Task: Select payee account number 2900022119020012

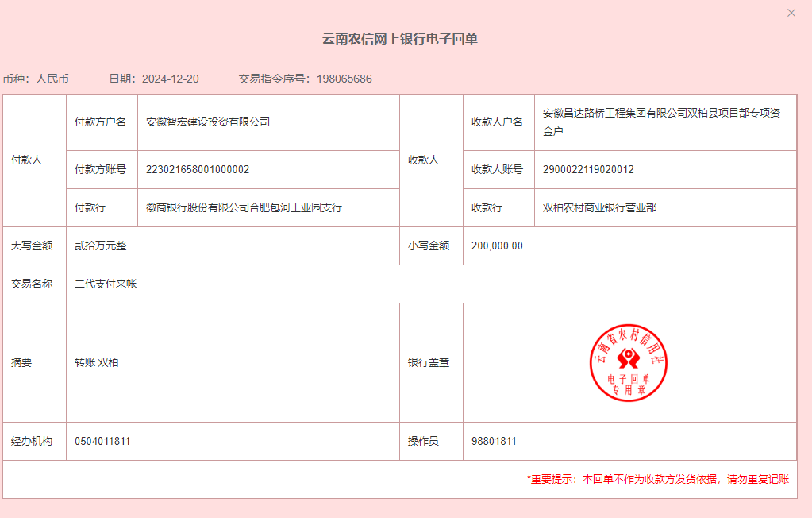Action: click(x=588, y=169)
